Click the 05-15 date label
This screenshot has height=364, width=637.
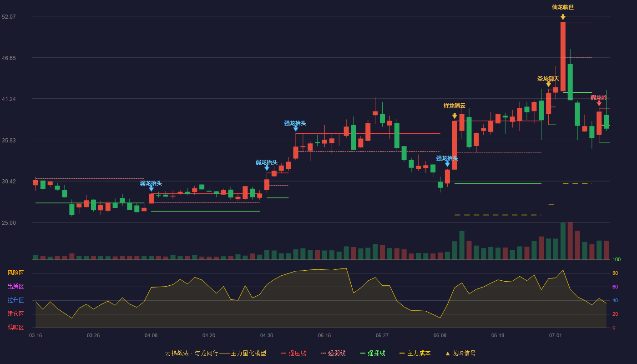pyautogui.click(x=324, y=335)
